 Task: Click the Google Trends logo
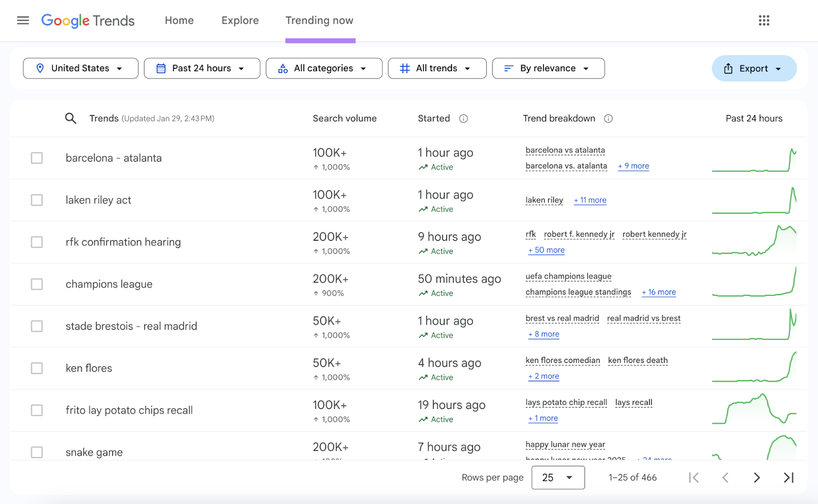pyautogui.click(x=87, y=20)
